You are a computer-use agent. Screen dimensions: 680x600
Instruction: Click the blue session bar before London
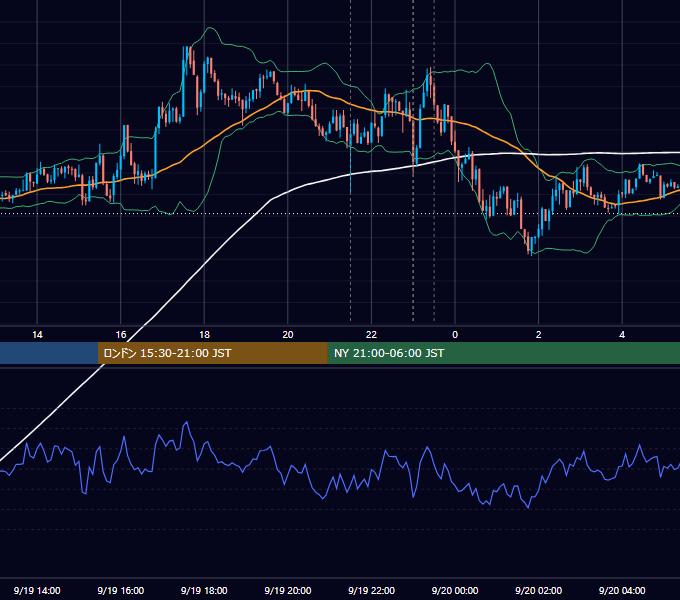49,353
